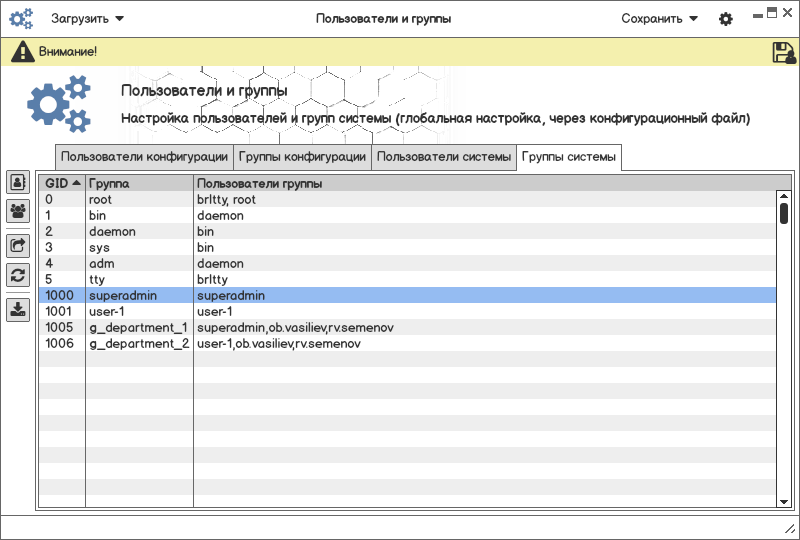Image resolution: width=800 pixels, height=540 pixels.
Task: Click the warning triangle icon
Action: coord(22,52)
